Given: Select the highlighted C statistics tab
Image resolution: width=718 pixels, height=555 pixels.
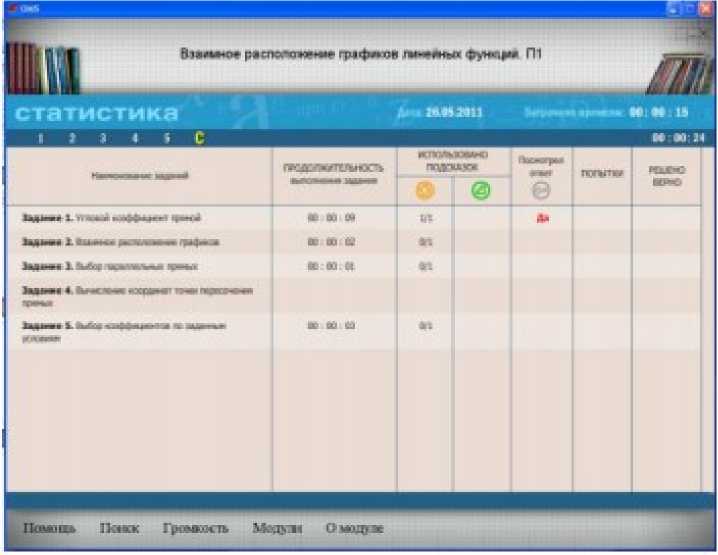Looking at the screenshot, I should point(199,138).
